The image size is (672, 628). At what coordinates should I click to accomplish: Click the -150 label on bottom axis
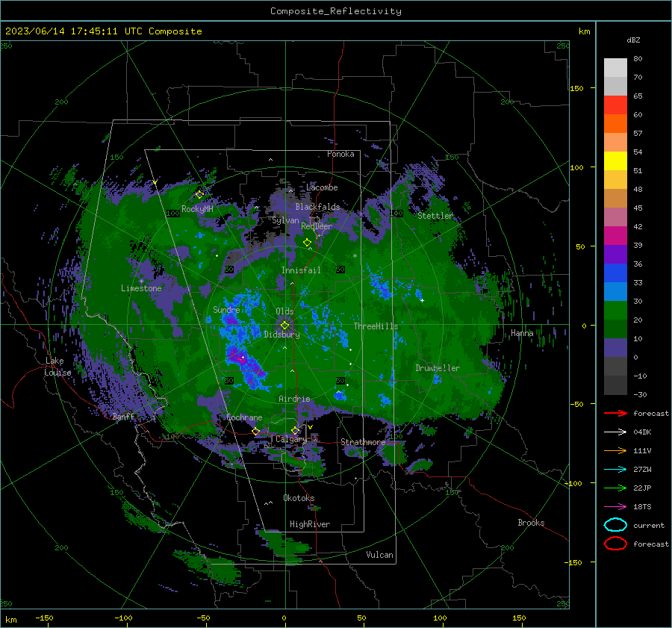coord(44,618)
